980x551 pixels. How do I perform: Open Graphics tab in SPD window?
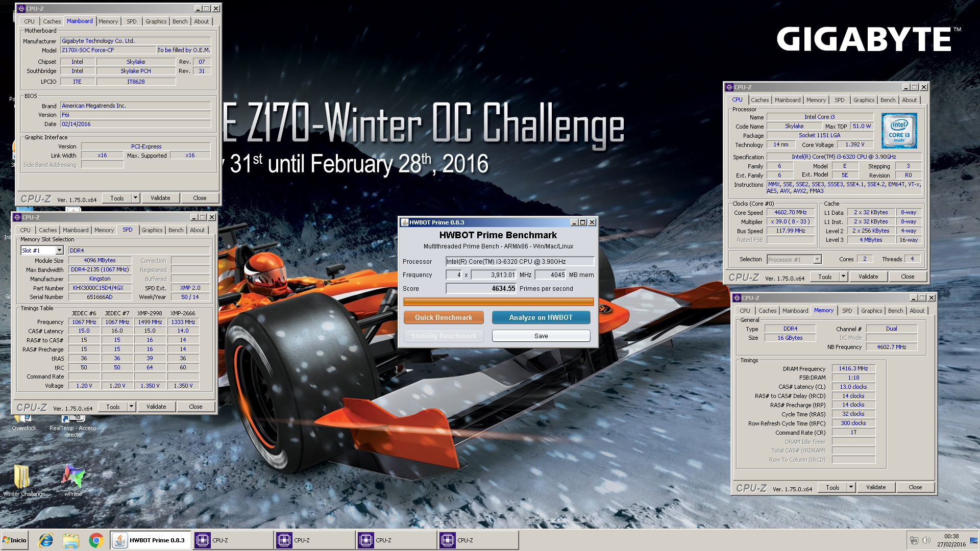coord(152,230)
